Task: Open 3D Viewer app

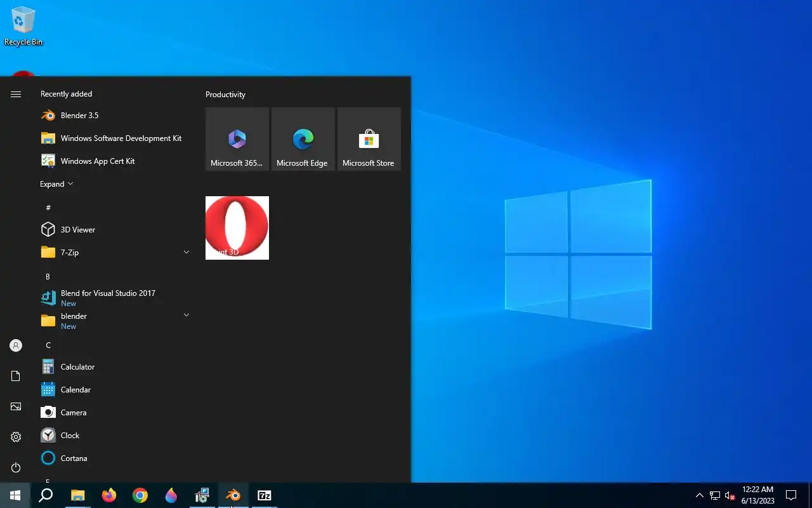Action: 114,230
